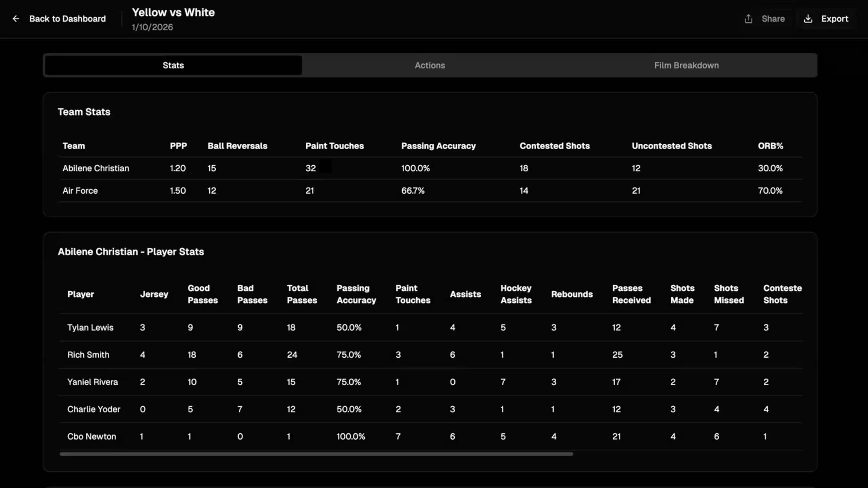Click Rich Smith's 25 passes received
Screen dimensions: 868x488
(x=617, y=355)
